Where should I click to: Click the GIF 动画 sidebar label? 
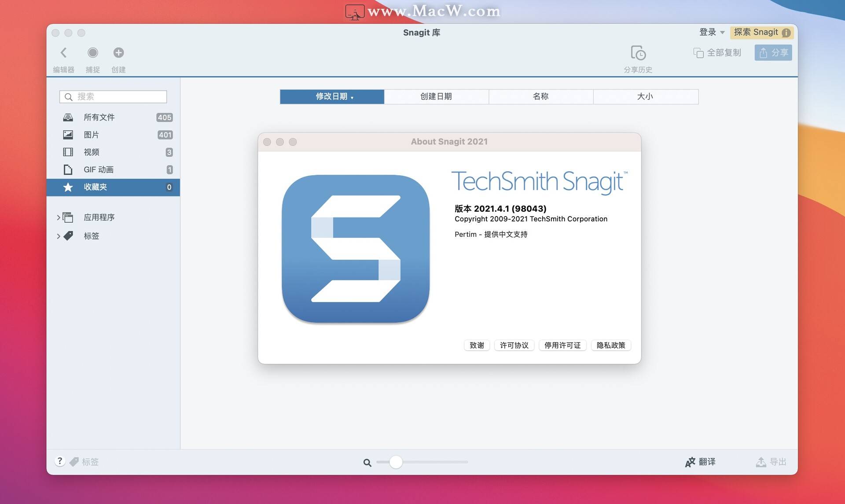(99, 170)
